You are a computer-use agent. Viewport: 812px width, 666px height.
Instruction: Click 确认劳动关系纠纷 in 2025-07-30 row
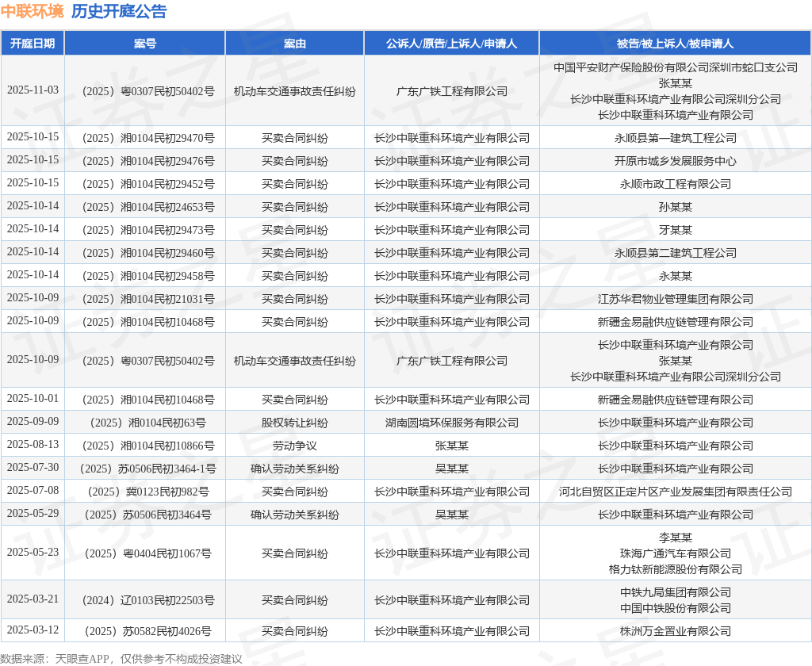(x=295, y=469)
